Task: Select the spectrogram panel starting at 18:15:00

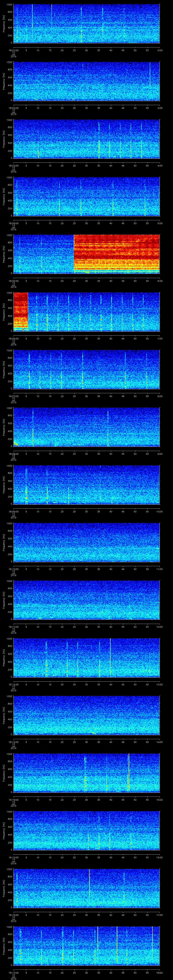Action: [86, 831]
